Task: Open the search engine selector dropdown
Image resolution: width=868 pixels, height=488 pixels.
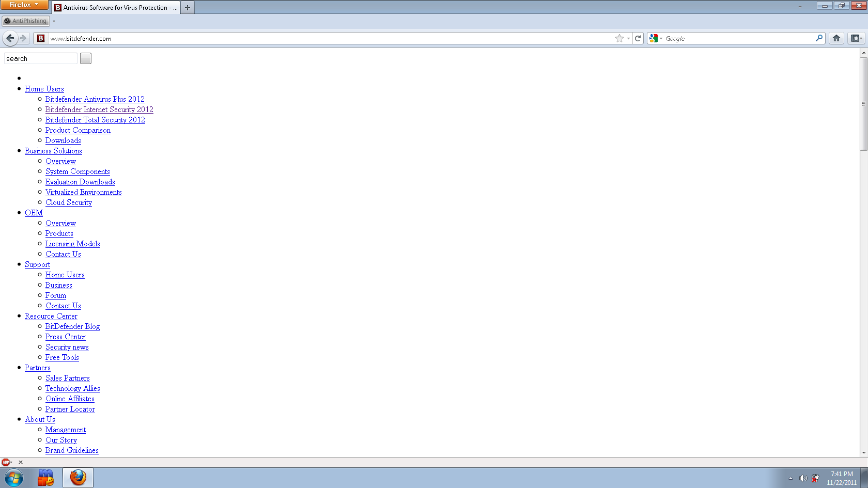Action: click(661, 38)
